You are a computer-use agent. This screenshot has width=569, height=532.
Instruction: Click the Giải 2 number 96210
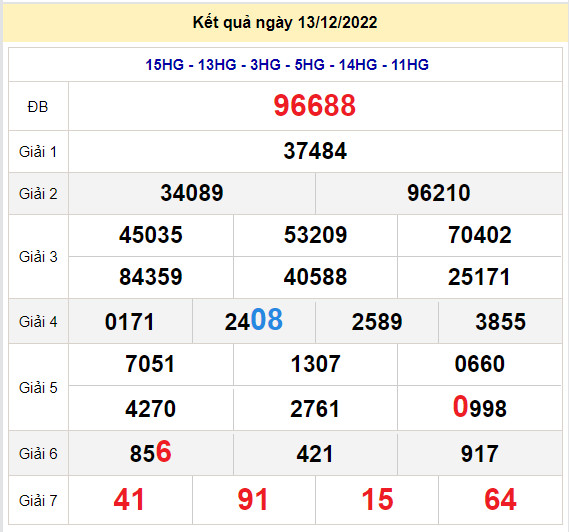click(438, 193)
